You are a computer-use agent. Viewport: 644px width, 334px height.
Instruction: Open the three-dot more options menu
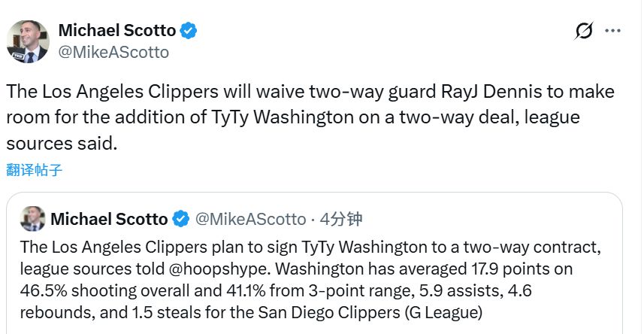(x=613, y=31)
